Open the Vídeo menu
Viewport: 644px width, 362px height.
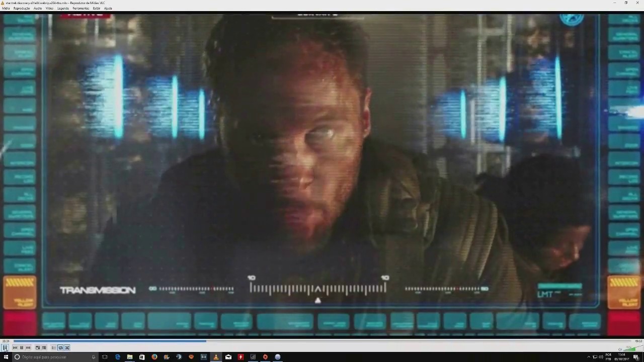pyautogui.click(x=49, y=8)
